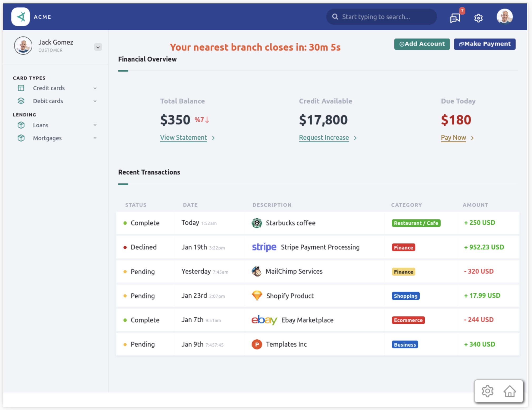This screenshot has height=410, width=532.
Task: Click the Stripe logo in transactions
Action: tap(264, 247)
